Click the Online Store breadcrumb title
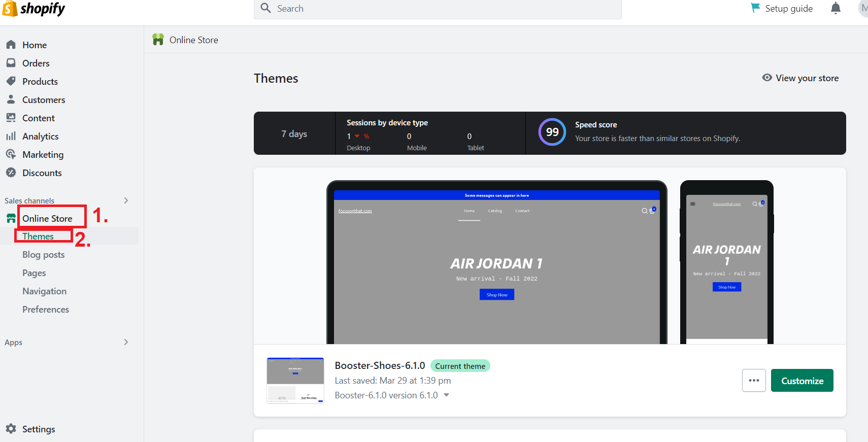This screenshot has width=868, height=442. (x=194, y=40)
